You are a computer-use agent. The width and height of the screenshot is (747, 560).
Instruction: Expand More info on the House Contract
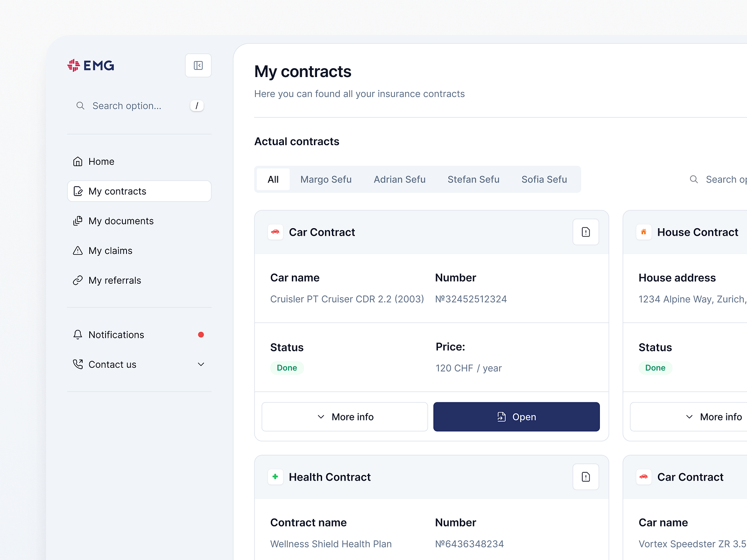[713, 417]
